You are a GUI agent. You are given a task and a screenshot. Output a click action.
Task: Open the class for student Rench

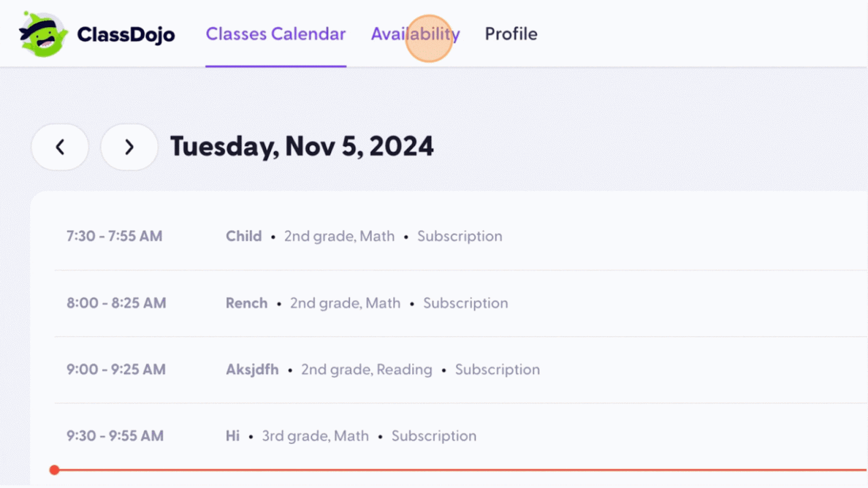click(247, 303)
